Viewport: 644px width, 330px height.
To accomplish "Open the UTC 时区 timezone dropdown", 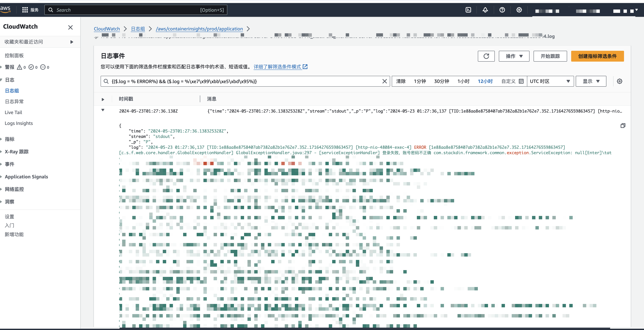I will point(550,81).
